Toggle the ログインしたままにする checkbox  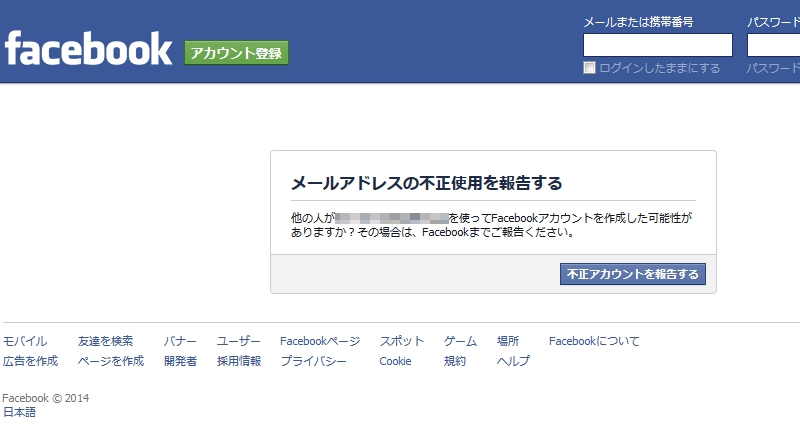(x=589, y=68)
